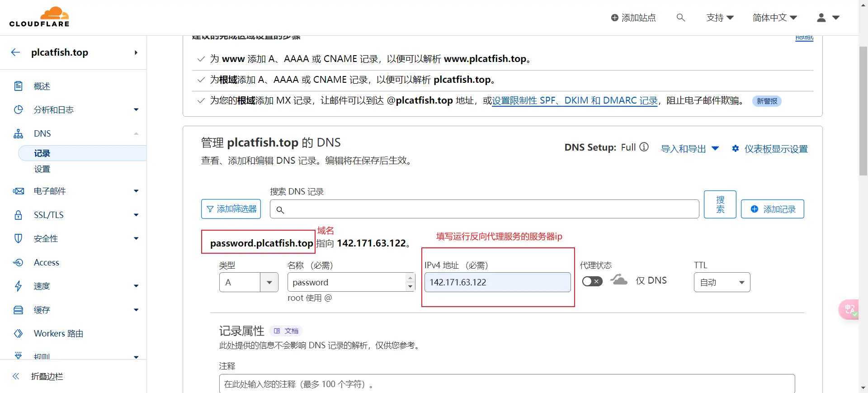868x393 pixels.
Task: Open the SPF, DKIM 和 DMARC 记录 link
Action: tap(575, 100)
